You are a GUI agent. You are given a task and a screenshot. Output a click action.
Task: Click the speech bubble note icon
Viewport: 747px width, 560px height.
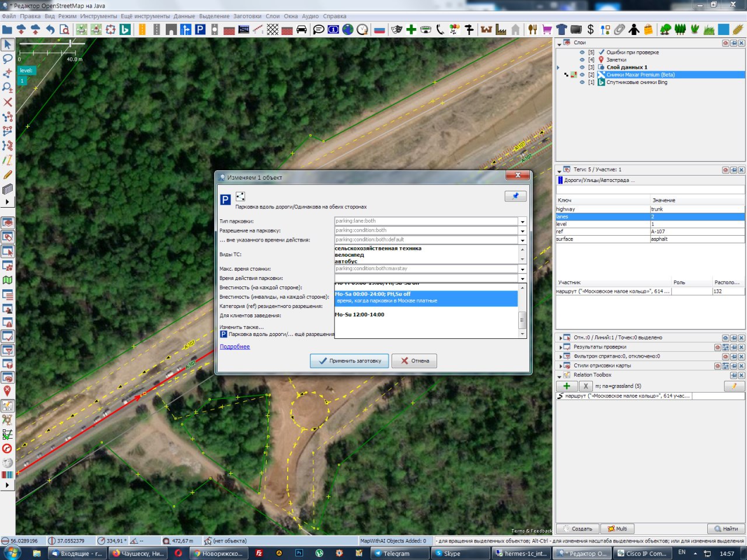pos(319,29)
